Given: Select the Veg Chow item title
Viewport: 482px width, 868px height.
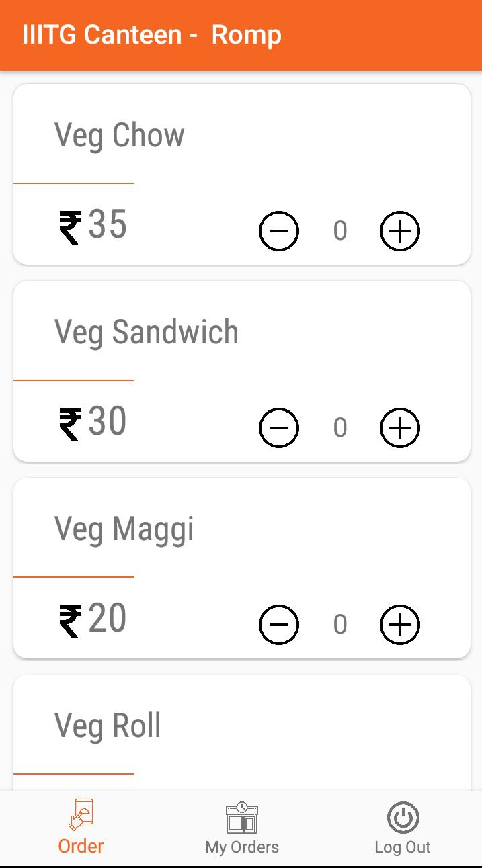Looking at the screenshot, I should tap(120, 136).
